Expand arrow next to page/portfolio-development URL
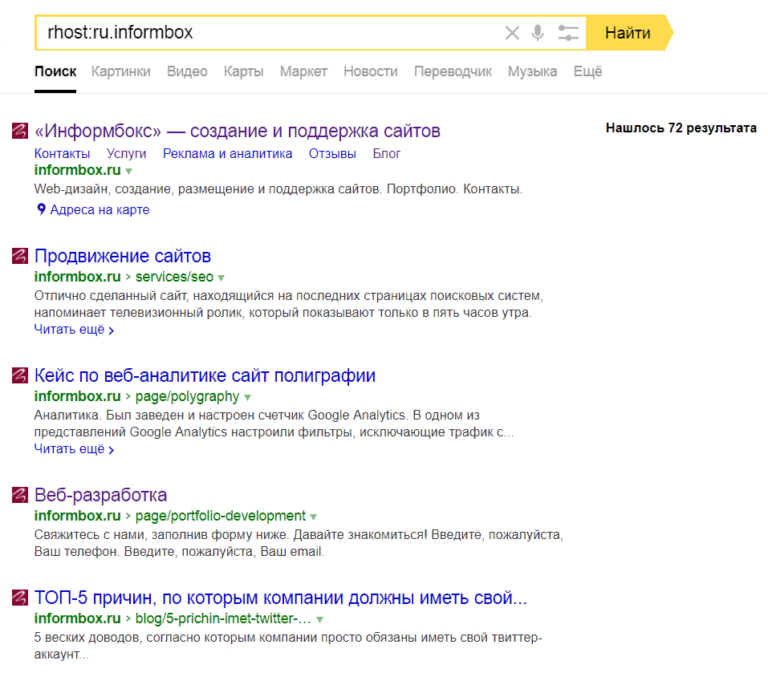768x681 pixels. [314, 517]
